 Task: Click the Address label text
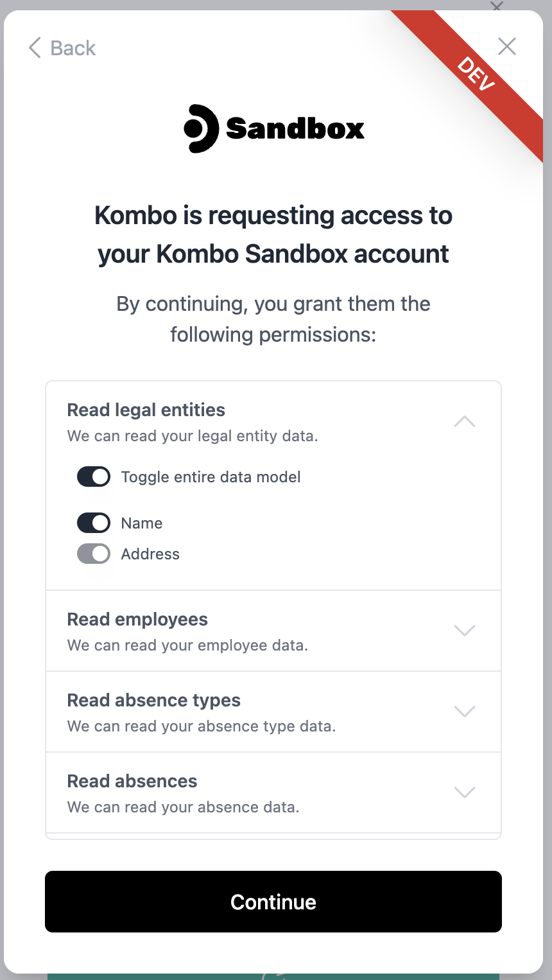tap(150, 554)
